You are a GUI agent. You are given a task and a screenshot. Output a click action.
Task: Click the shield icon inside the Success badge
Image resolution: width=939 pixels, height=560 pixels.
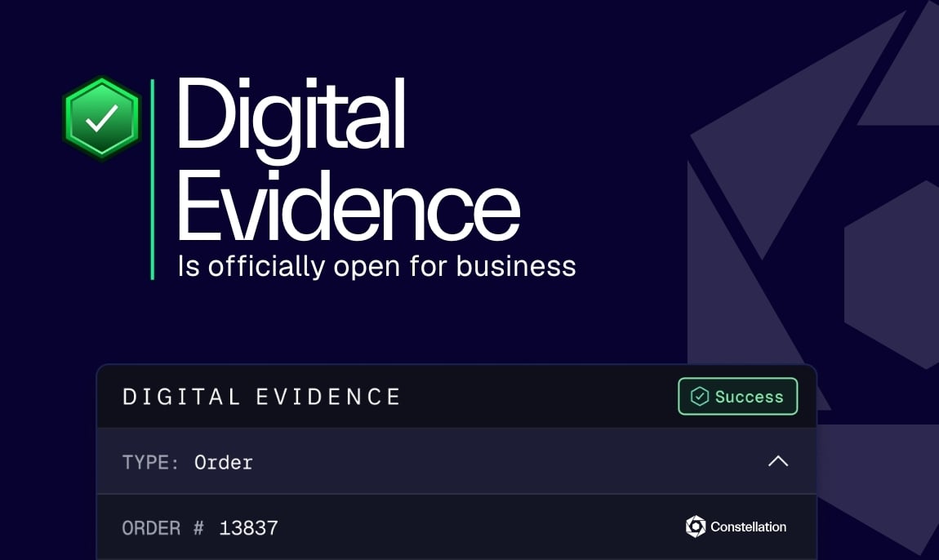699,397
